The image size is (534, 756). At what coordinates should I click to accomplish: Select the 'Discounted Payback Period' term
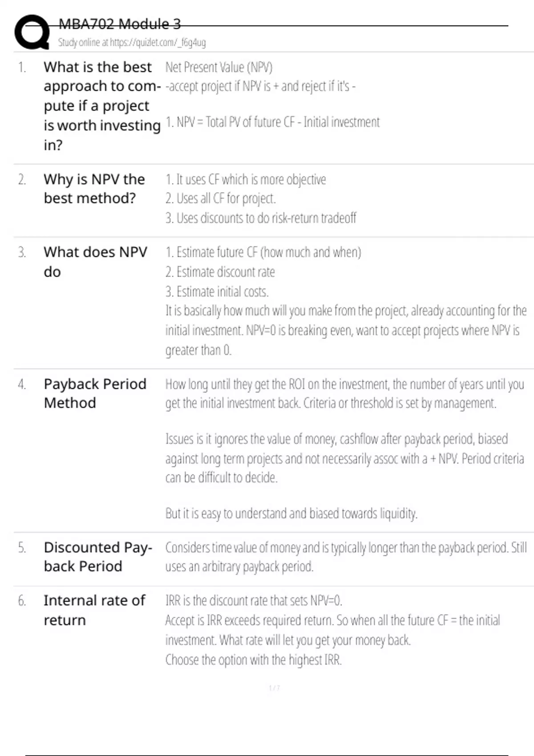point(98,556)
